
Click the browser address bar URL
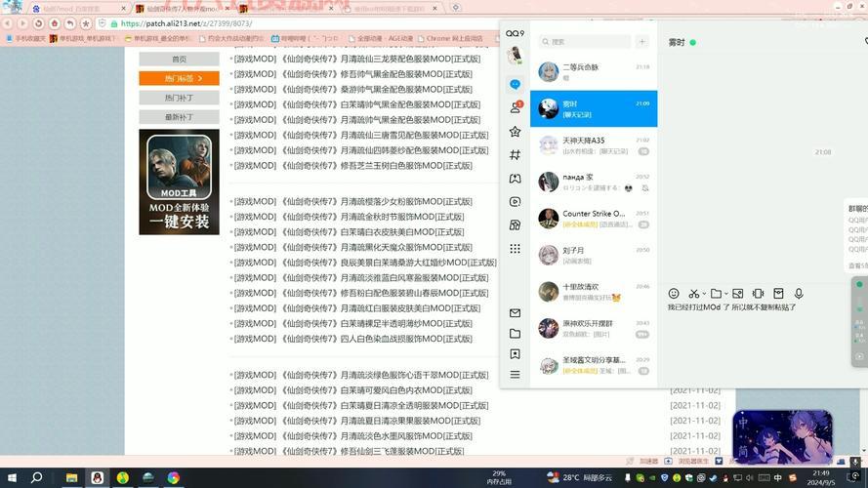(186, 23)
